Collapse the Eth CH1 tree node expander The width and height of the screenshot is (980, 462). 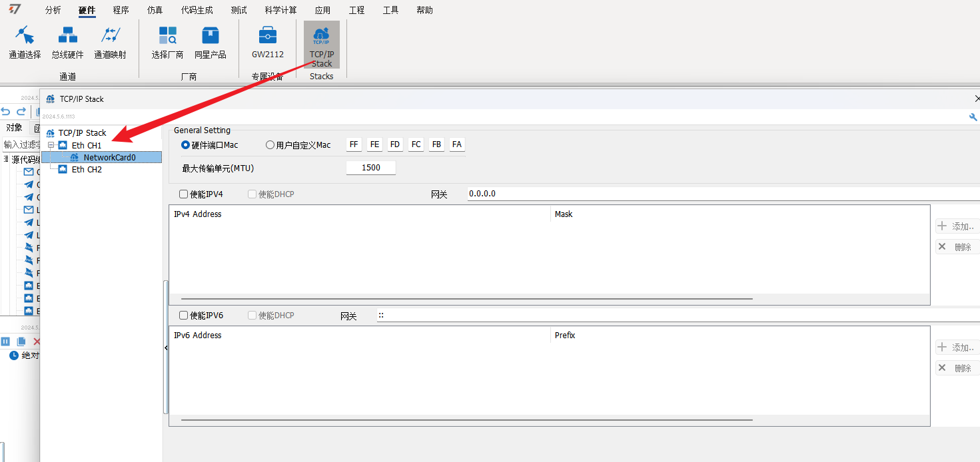click(51, 145)
